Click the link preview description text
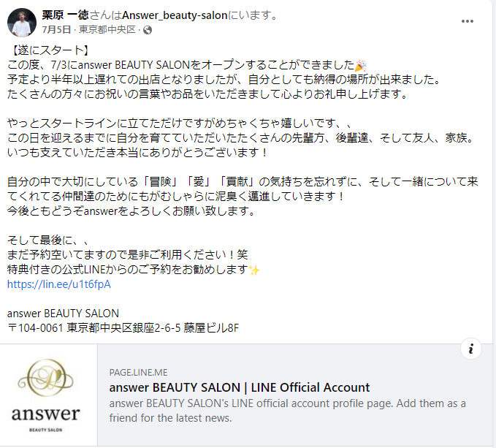496x448 pixels. click(x=288, y=411)
